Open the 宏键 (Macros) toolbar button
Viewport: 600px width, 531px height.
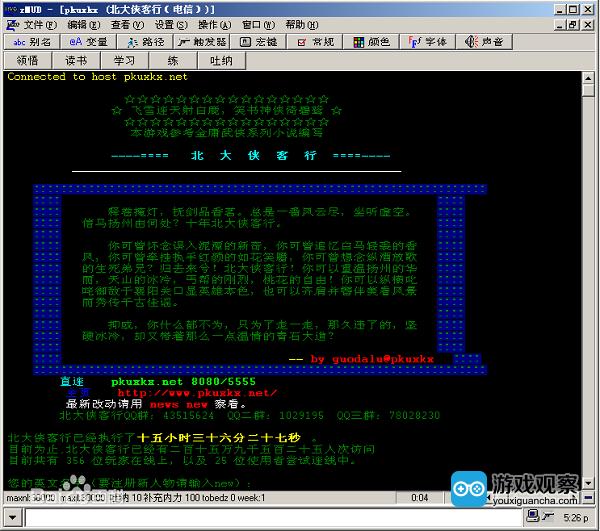point(258,42)
